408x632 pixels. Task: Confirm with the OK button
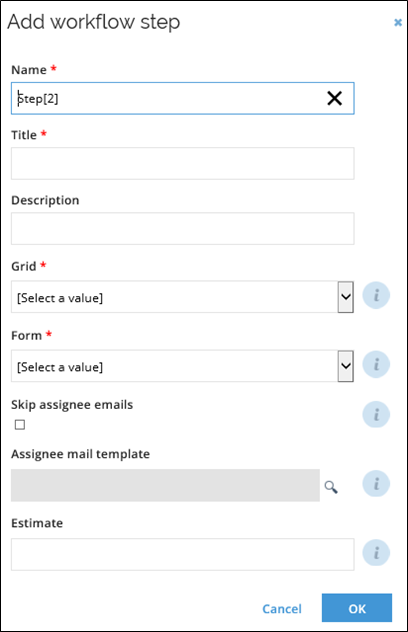point(357,608)
